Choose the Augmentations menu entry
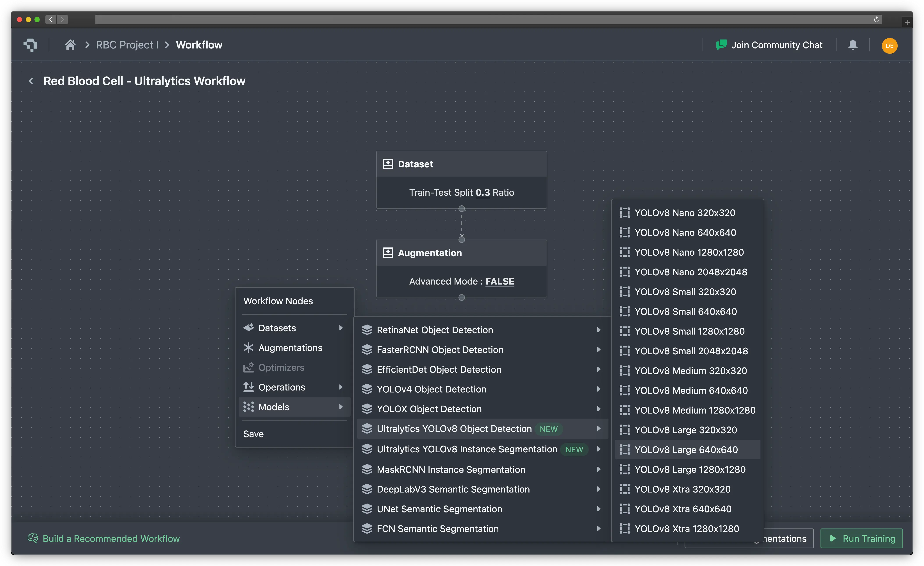 click(290, 348)
